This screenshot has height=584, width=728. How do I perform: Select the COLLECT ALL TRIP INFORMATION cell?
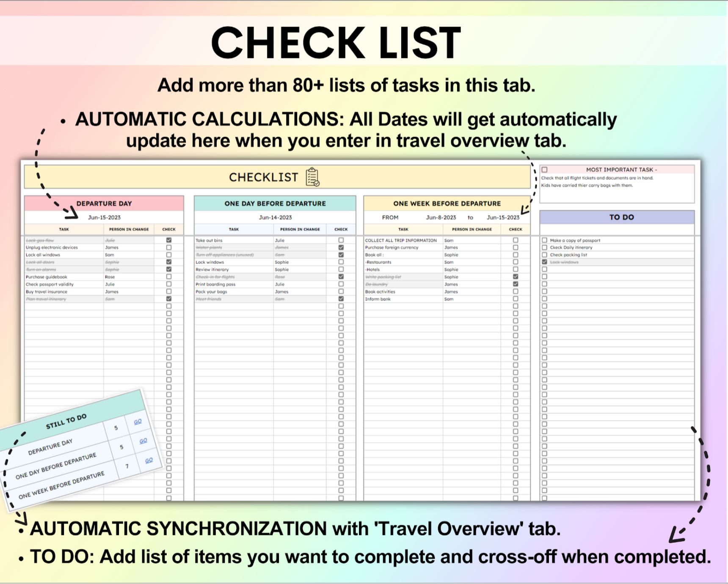click(x=401, y=240)
